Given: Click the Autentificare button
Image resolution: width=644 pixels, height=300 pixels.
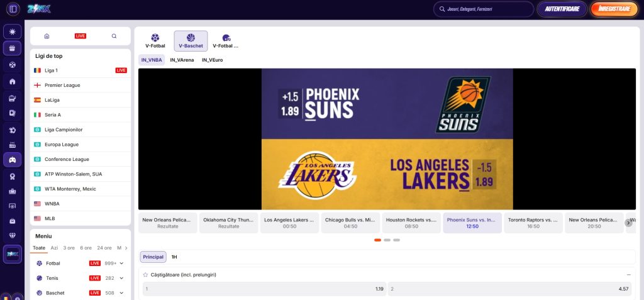Looking at the screenshot, I should (562, 9).
